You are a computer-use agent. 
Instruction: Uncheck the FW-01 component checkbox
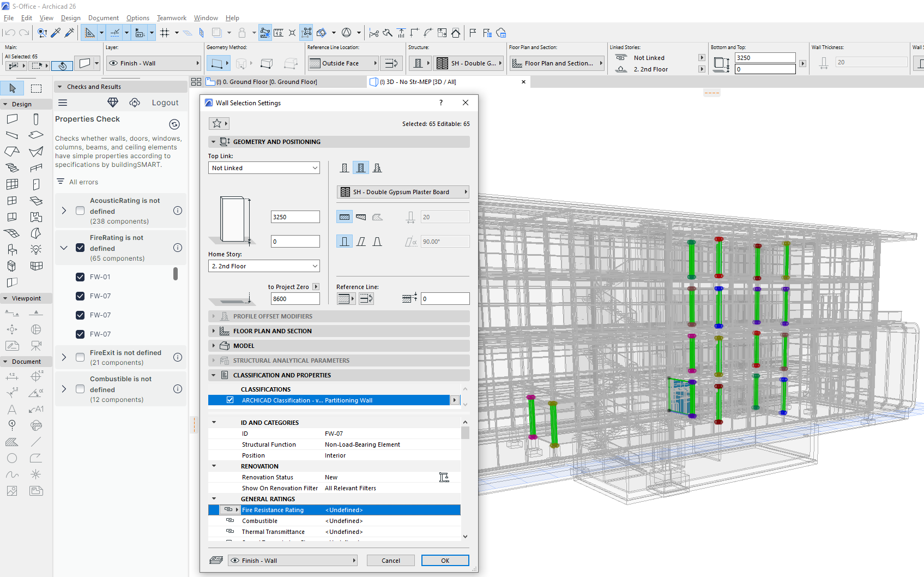tap(80, 277)
